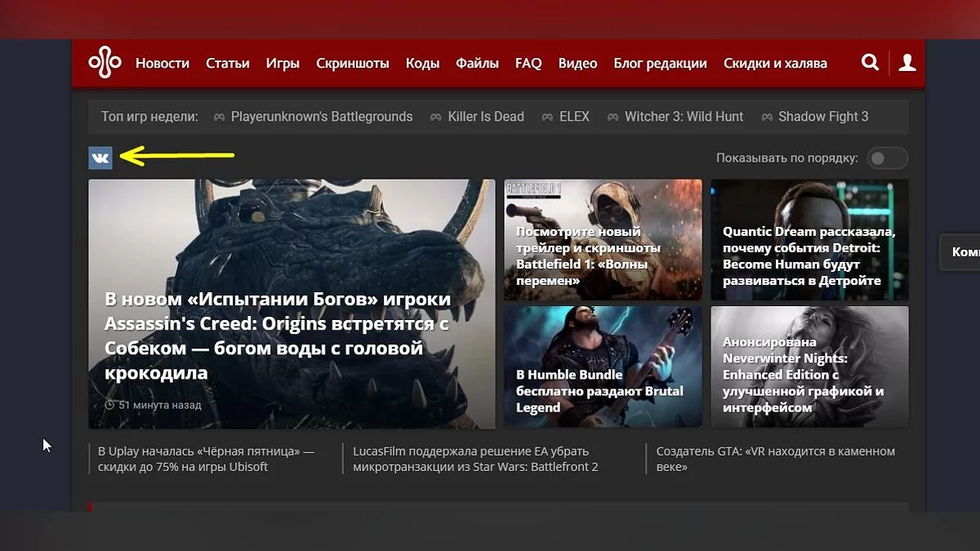Click the Топ игр недели label
This screenshot has height=551, width=980.
click(x=149, y=117)
